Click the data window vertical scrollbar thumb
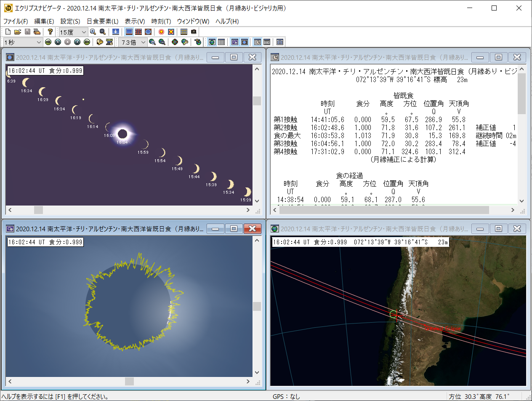This screenshot has height=401, width=532. point(522,94)
